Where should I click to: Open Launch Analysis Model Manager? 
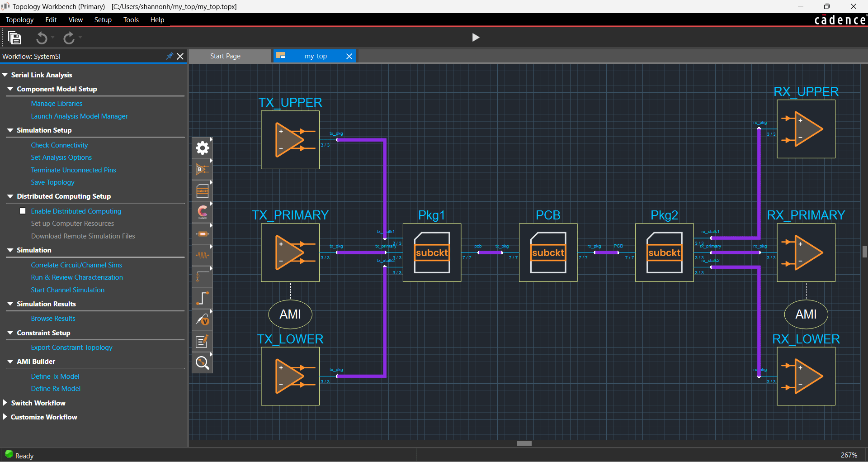tap(79, 116)
